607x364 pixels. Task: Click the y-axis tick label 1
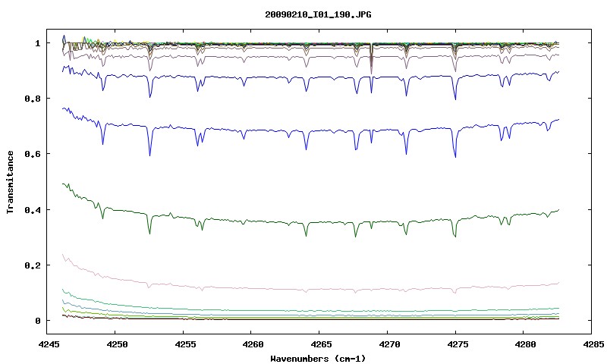point(37,43)
